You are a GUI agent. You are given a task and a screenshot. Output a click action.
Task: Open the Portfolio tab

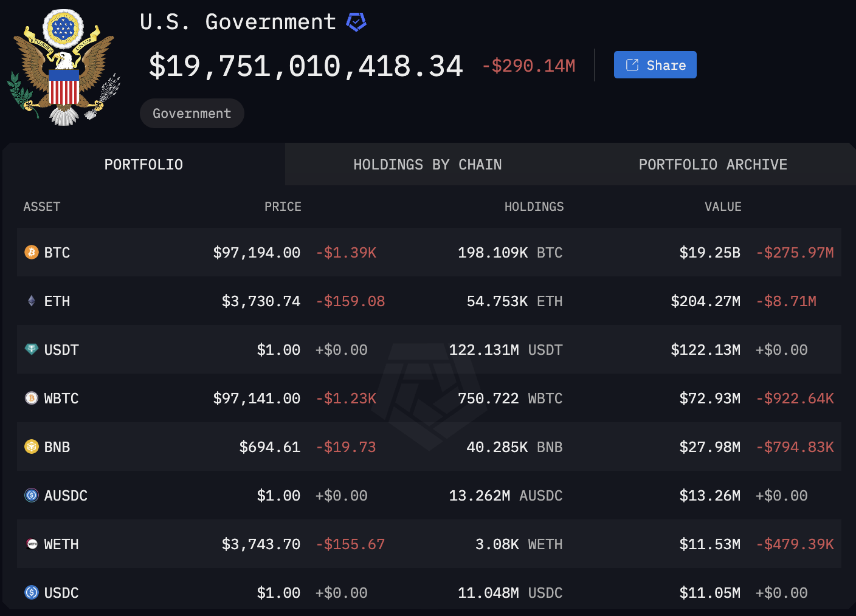pos(143,165)
